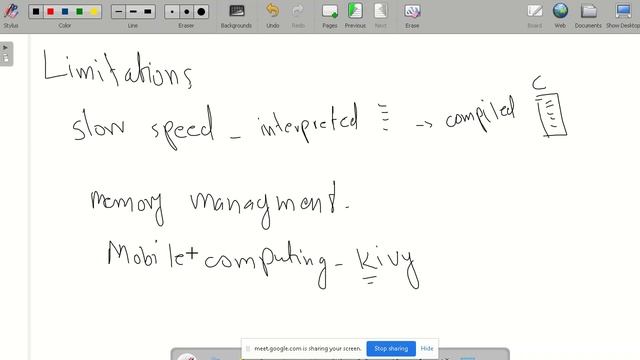Select the small eraser size
640x360 pixels.
[x=172, y=11]
